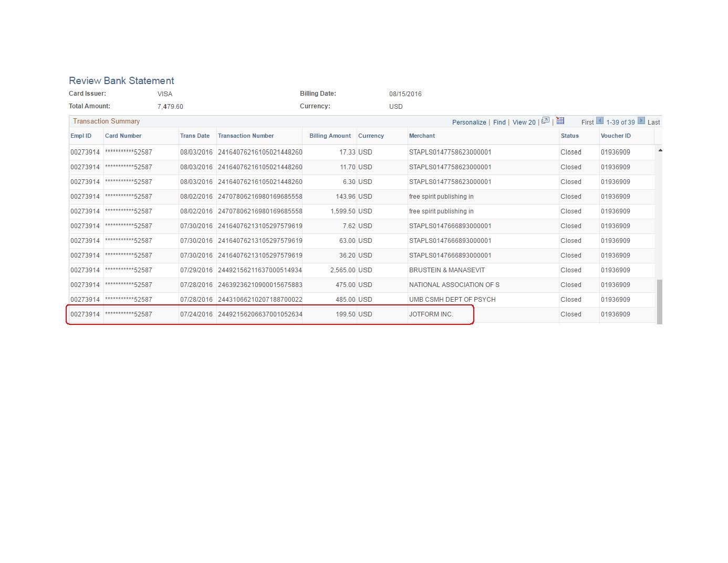
Task: Select Closed status in JOTFORM row
Action: [571, 314]
